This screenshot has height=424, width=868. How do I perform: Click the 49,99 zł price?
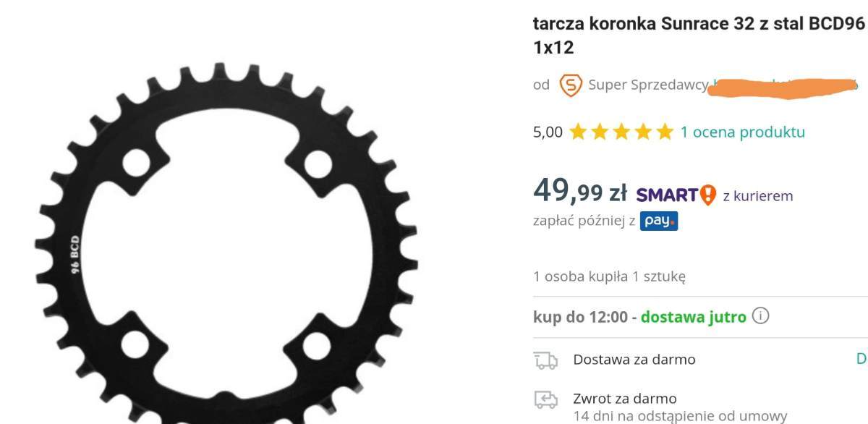pos(579,191)
